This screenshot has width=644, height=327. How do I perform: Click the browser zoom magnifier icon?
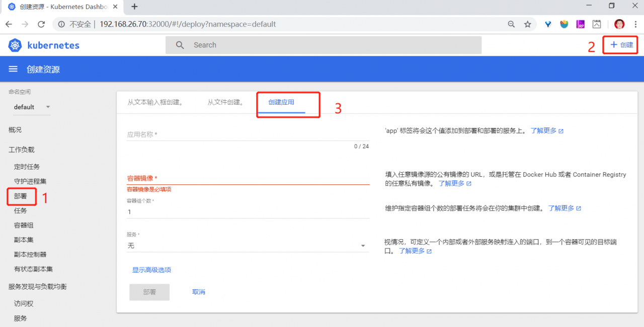[511, 24]
